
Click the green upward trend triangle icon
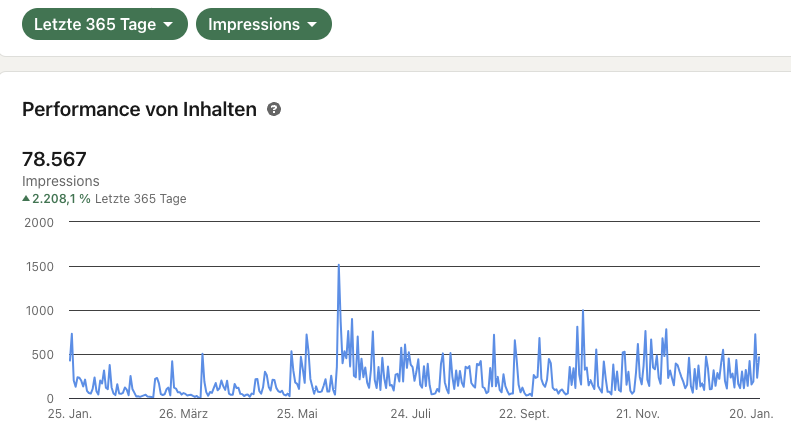[26, 199]
